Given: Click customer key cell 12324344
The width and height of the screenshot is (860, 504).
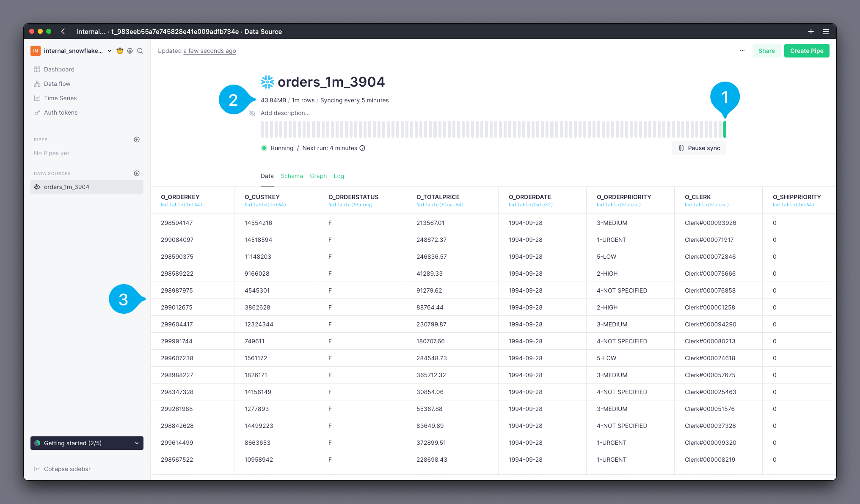Looking at the screenshot, I should click(x=276, y=324).
